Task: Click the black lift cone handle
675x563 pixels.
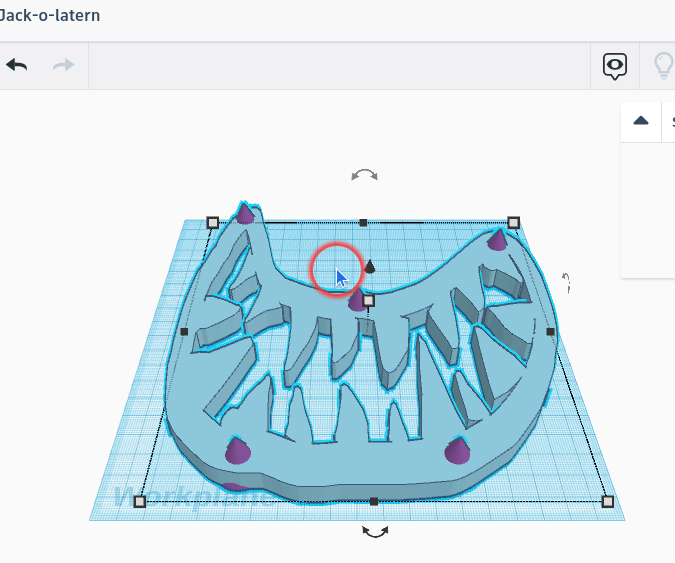Action: point(370,266)
